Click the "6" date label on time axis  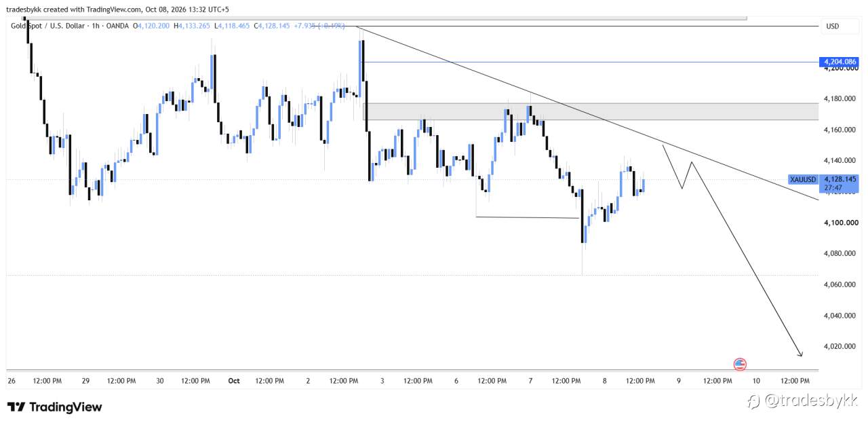[456, 381]
